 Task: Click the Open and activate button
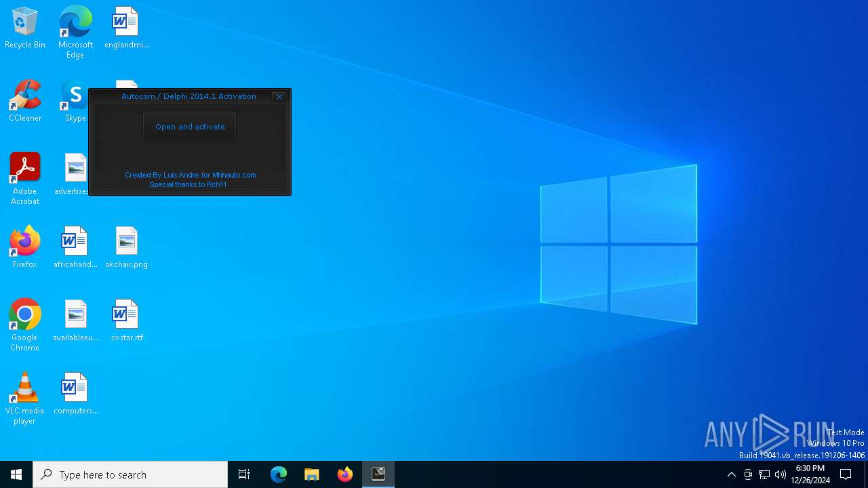tap(190, 127)
